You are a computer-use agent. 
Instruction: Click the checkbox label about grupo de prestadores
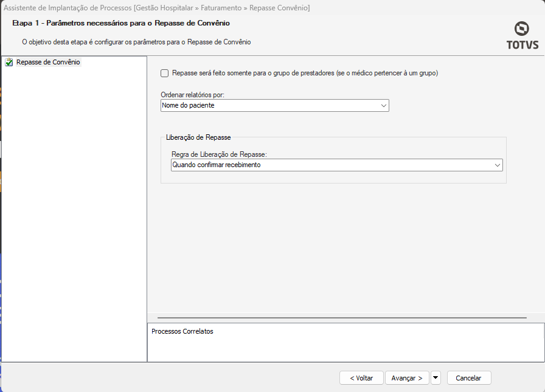[305, 73]
